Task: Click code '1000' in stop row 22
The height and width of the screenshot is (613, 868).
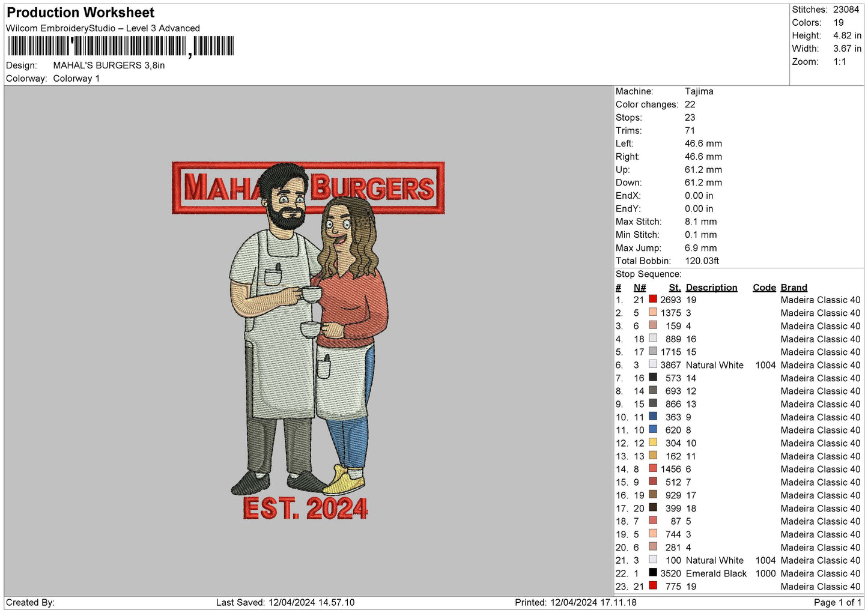Action: point(765,573)
